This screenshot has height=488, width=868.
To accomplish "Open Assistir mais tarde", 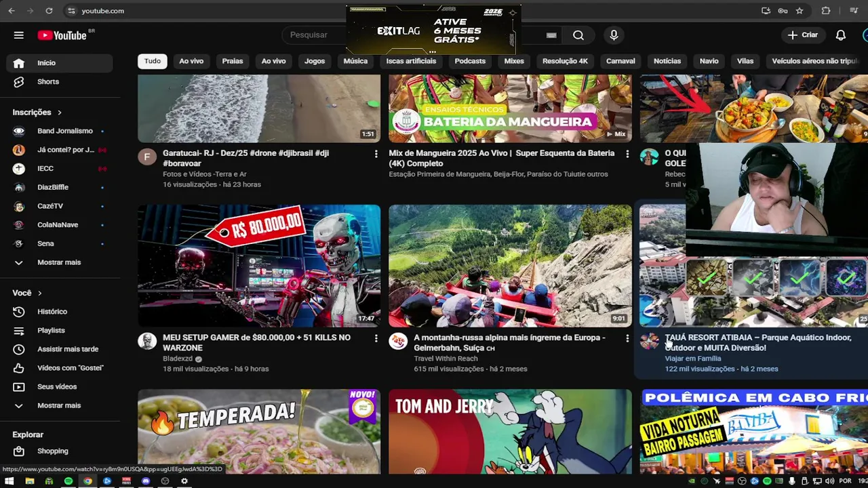I will point(60,349).
